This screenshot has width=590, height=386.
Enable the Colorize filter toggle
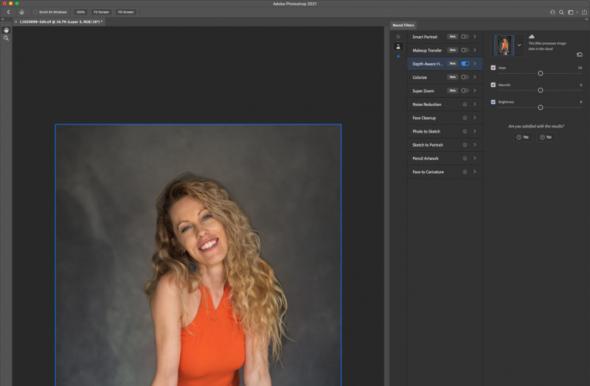pyautogui.click(x=465, y=77)
